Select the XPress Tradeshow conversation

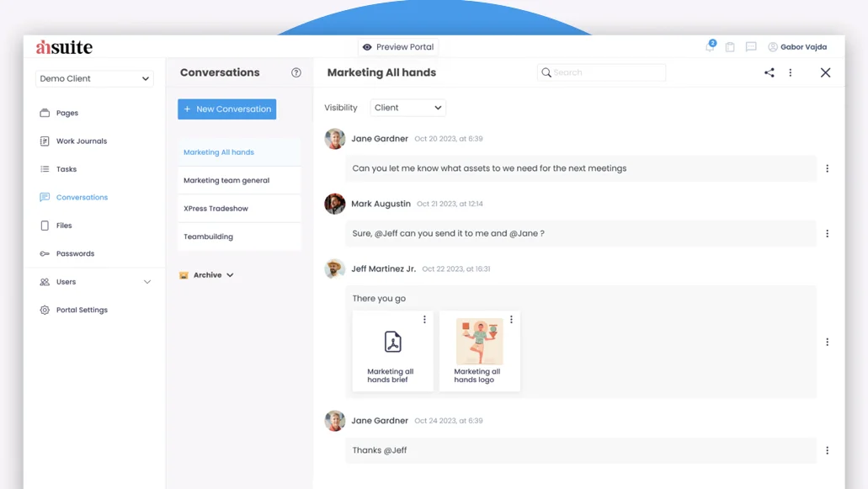click(x=216, y=209)
